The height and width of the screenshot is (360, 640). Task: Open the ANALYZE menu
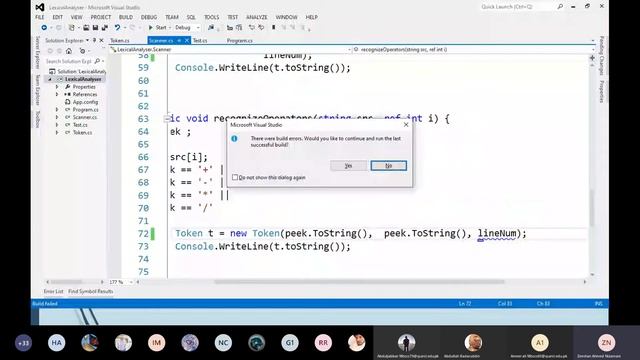tap(257, 17)
